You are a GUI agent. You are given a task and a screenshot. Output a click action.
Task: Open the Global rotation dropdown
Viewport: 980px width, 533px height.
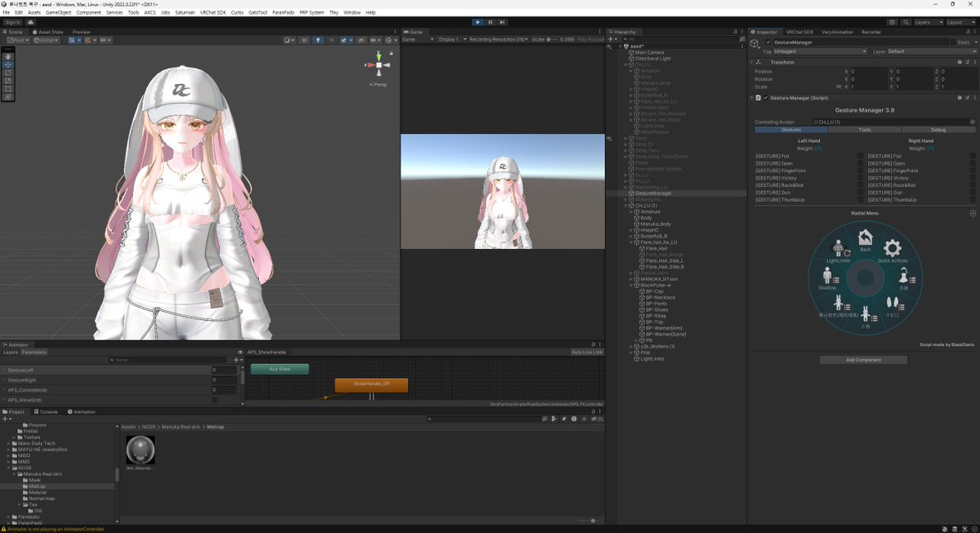pos(45,39)
